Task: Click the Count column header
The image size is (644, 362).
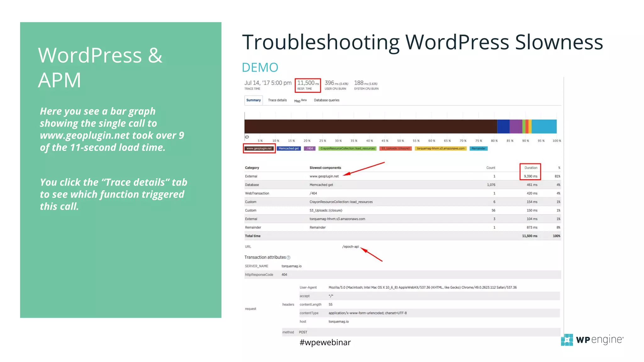Action: [x=491, y=168]
